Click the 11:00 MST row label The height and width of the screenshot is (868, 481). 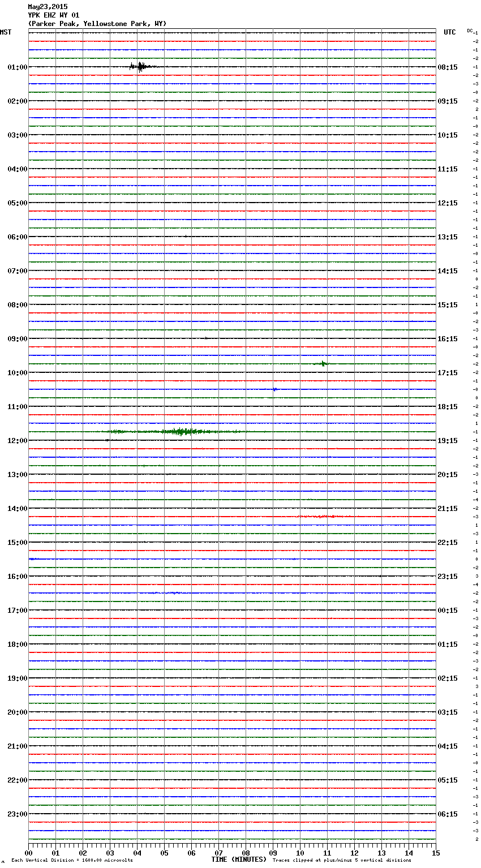(x=18, y=407)
